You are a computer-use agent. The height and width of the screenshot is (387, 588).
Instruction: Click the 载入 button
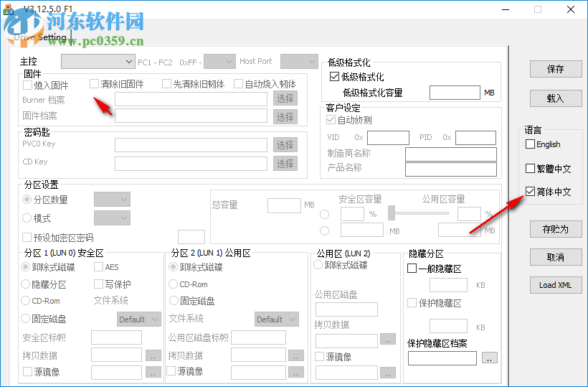pos(556,98)
